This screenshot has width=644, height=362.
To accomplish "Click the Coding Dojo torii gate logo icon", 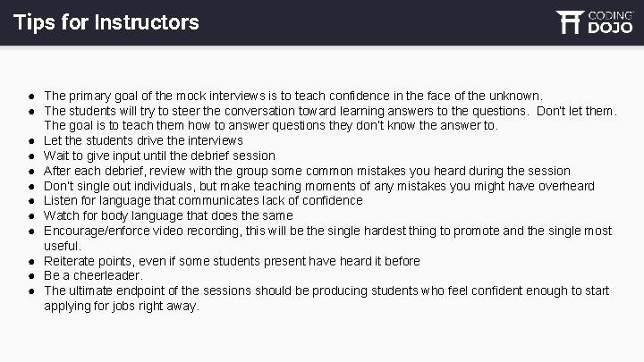I will pos(570,21).
